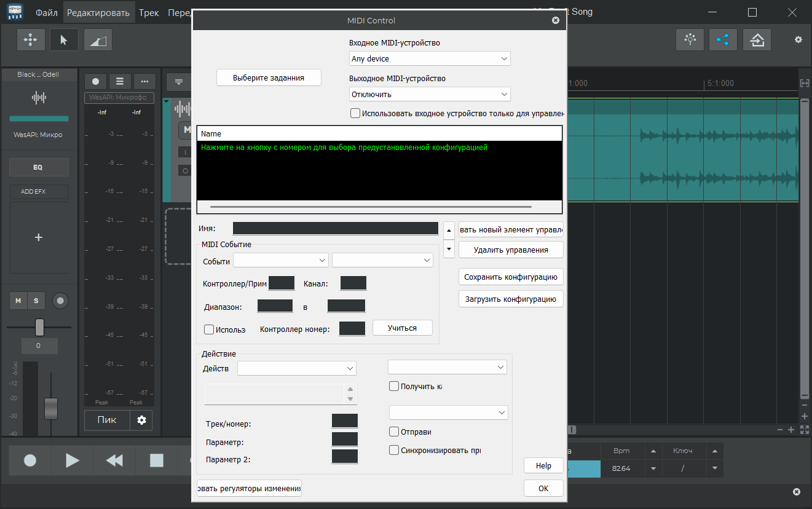
Task: Click the track volume fader handle
Action: (x=51, y=408)
